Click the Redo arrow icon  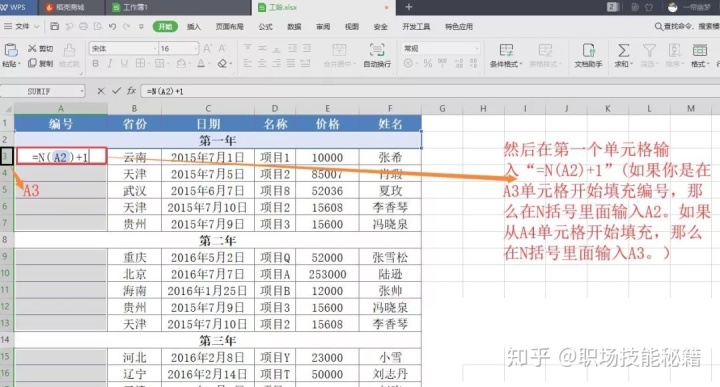click(x=126, y=27)
